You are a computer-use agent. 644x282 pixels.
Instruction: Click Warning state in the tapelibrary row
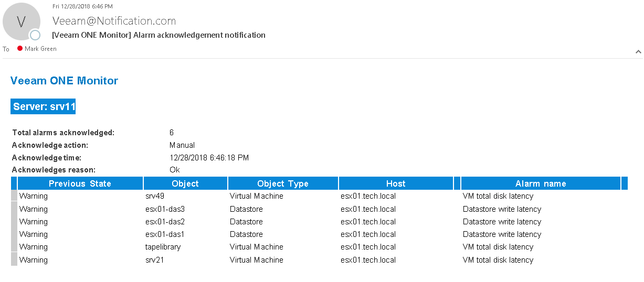point(34,247)
